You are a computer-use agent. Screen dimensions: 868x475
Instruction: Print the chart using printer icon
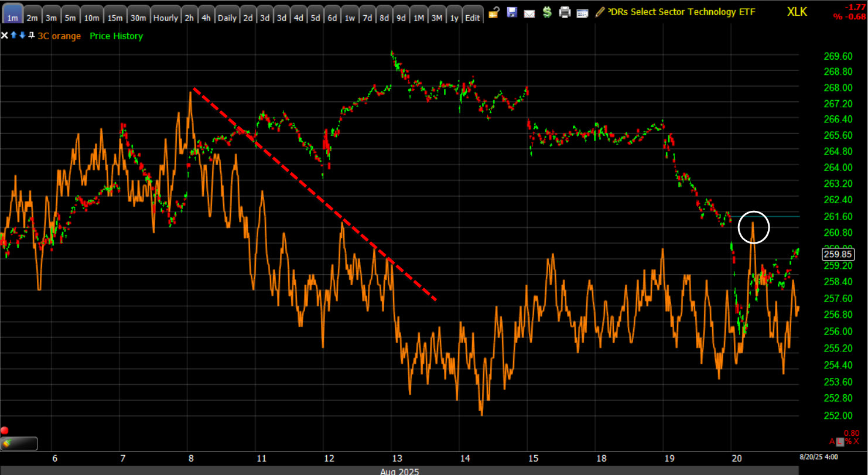click(565, 12)
